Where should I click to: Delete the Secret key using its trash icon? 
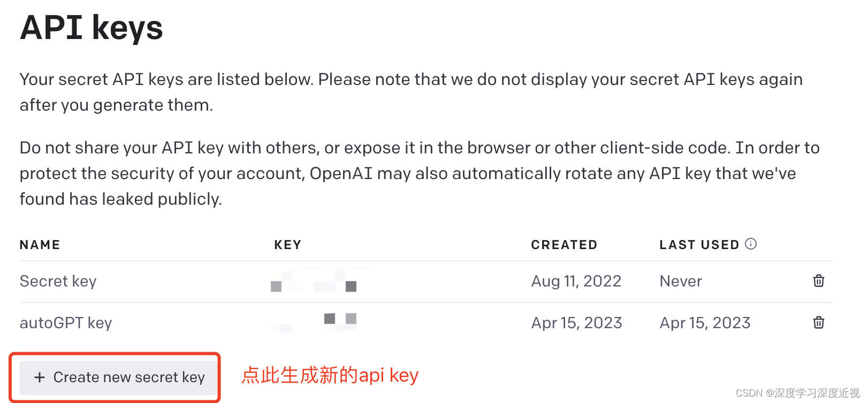(x=818, y=281)
